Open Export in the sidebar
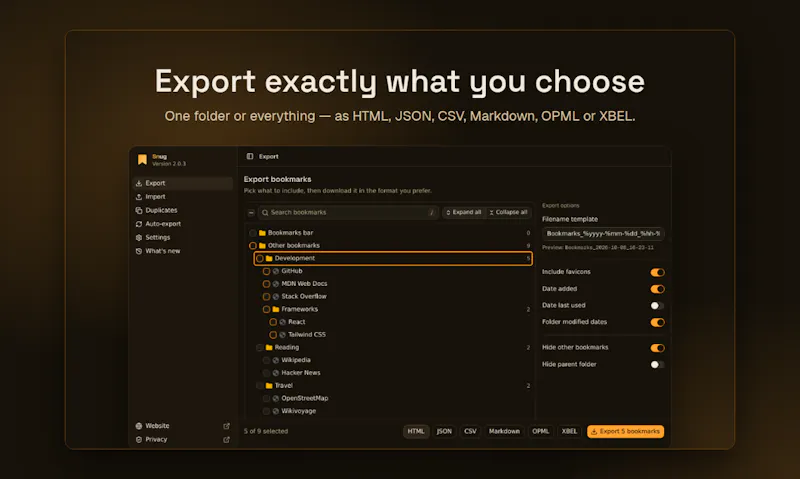The height and width of the screenshot is (479, 800). point(183,183)
